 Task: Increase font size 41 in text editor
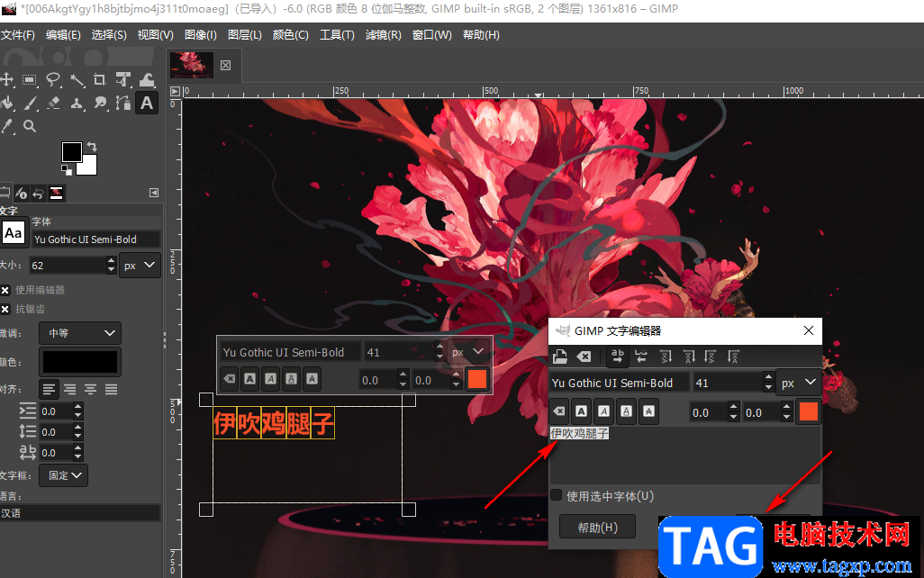pos(768,377)
